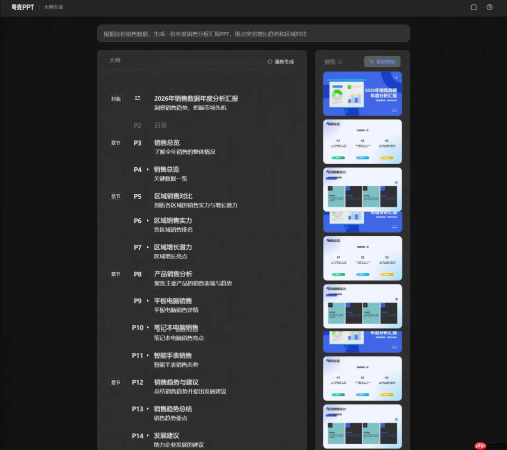
Task: Select the title 2026年销售数据年度分析汇报
Action: pyautogui.click(x=196, y=99)
